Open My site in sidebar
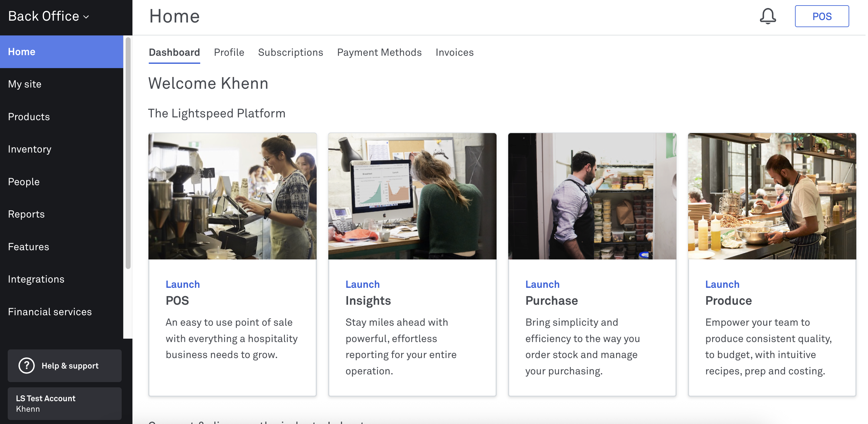This screenshot has height=424, width=868. point(62,84)
